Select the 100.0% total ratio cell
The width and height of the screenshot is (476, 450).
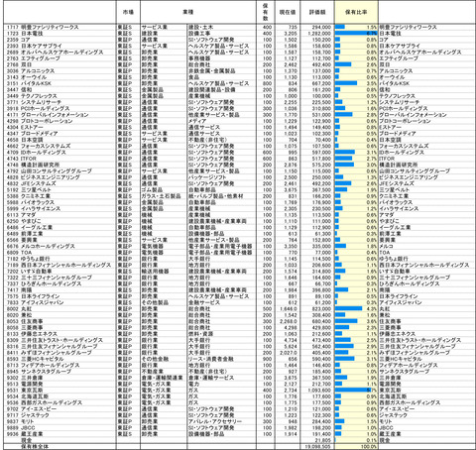(356, 447)
